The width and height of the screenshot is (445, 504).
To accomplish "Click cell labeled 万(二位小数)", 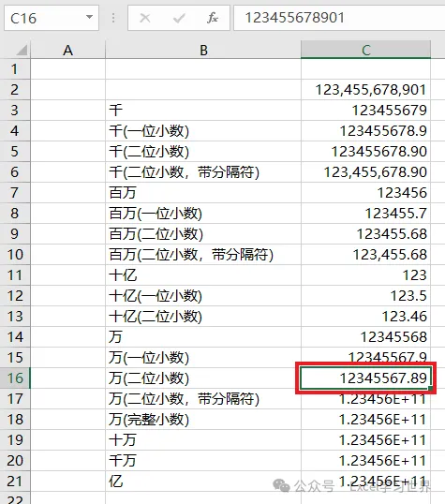I will click(x=203, y=378).
